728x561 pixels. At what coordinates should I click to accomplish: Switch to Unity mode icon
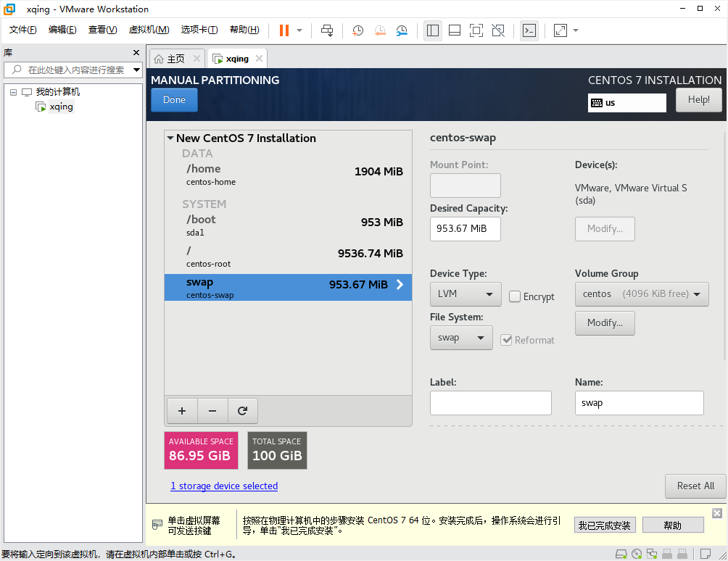[x=498, y=30]
